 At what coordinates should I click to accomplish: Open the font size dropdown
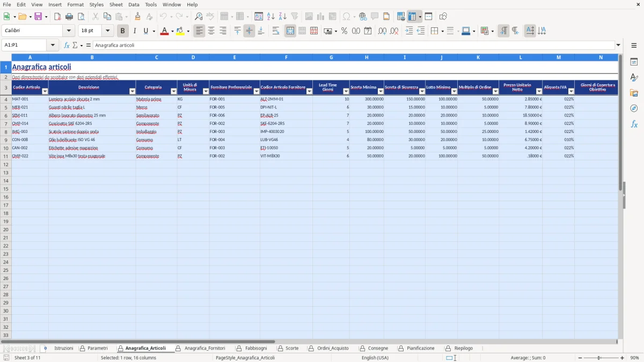pos(107,31)
